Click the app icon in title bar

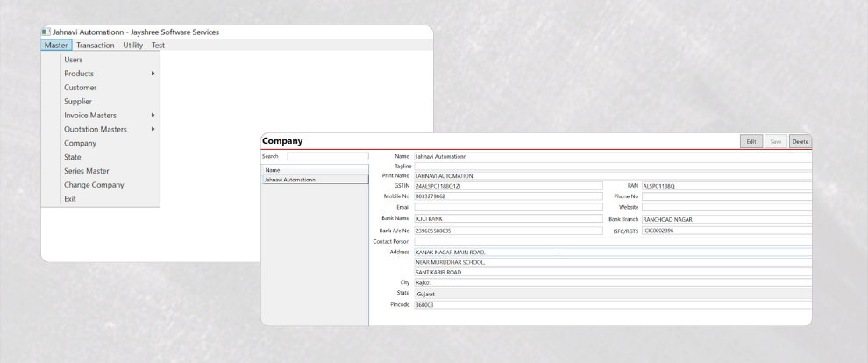46,32
